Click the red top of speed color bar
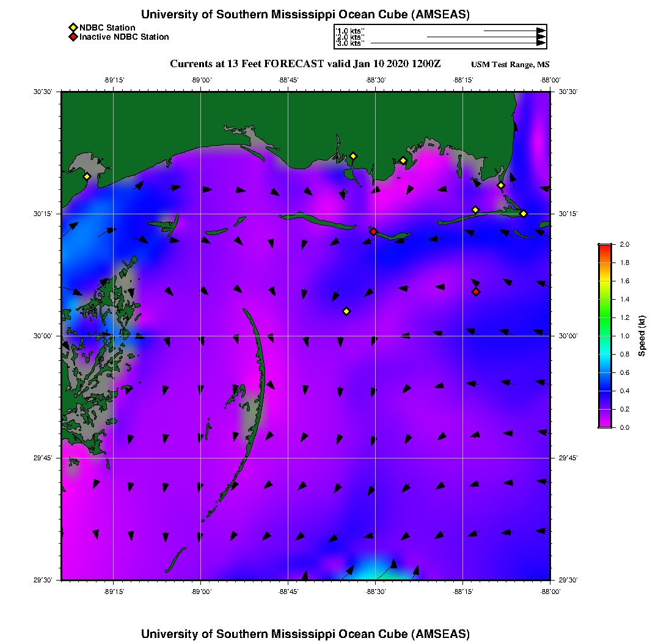Image resolution: width=672 pixels, height=641 pixels. pyautogui.click(x=605, y=248)
